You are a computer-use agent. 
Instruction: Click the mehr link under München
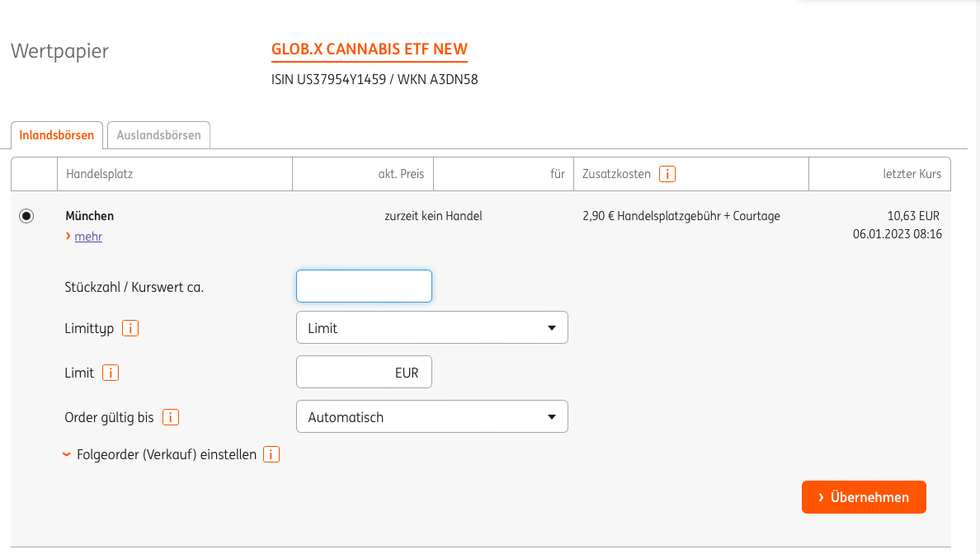point(88,237)
